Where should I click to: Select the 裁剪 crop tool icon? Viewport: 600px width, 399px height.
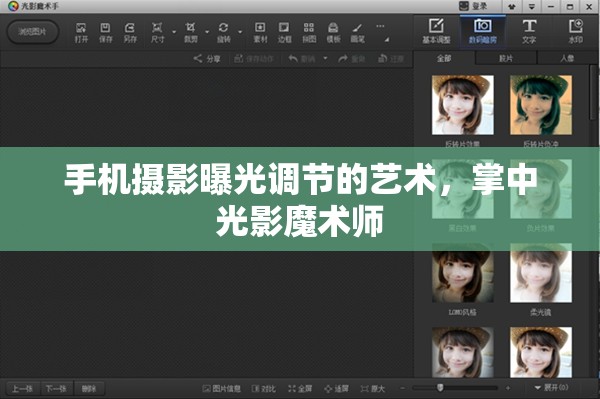point(190,32)
